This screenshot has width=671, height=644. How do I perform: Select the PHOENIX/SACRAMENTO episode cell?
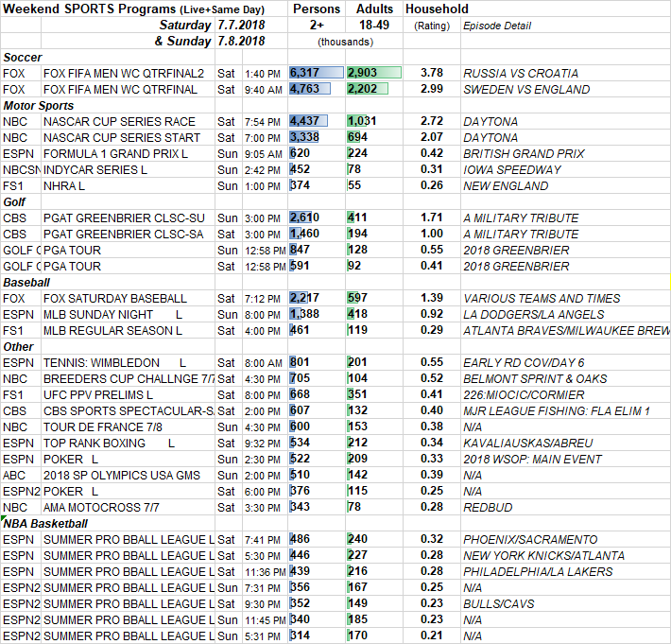pos(530,539)
